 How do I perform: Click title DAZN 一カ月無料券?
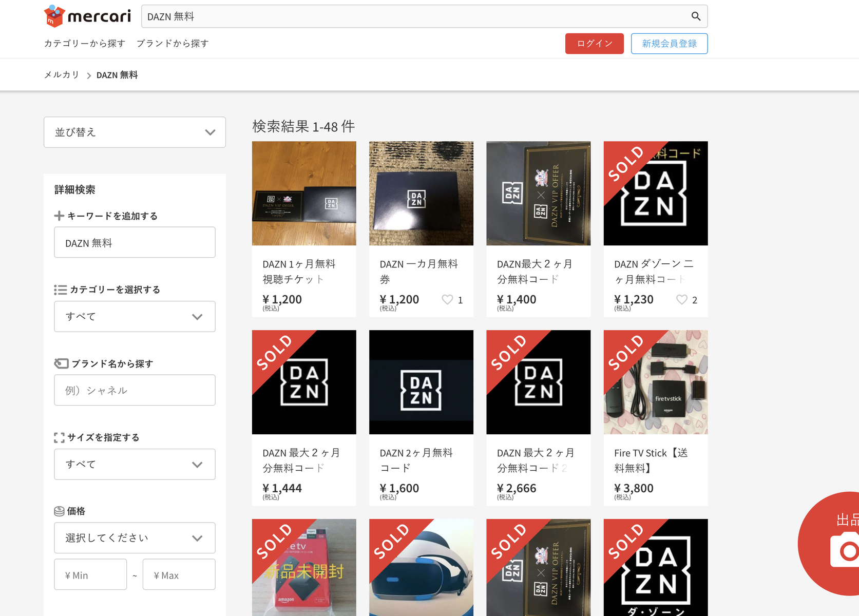pos(418,272)
